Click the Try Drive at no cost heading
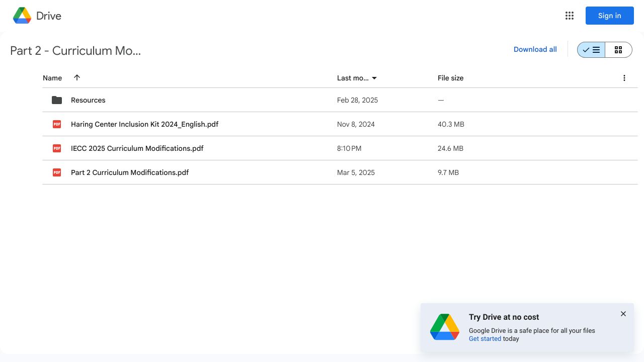Image resolution: width=644 pixels, height=362 pixels. 504,317
